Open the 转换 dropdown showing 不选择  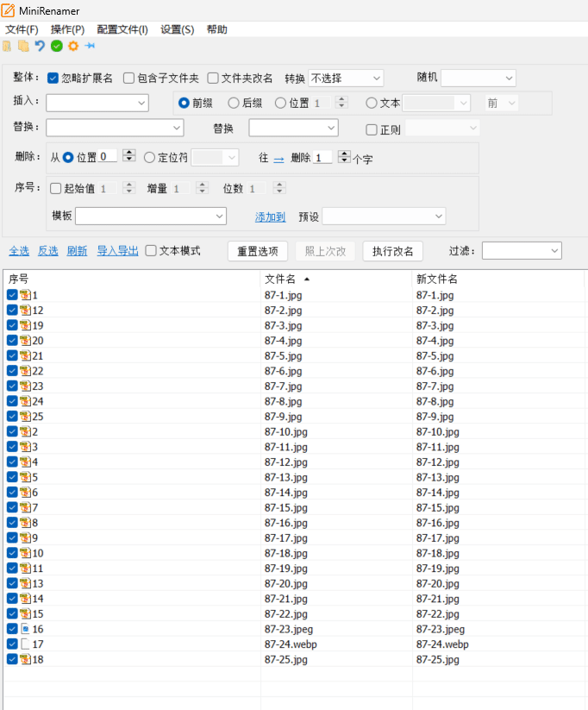click(x=346, y=79)
